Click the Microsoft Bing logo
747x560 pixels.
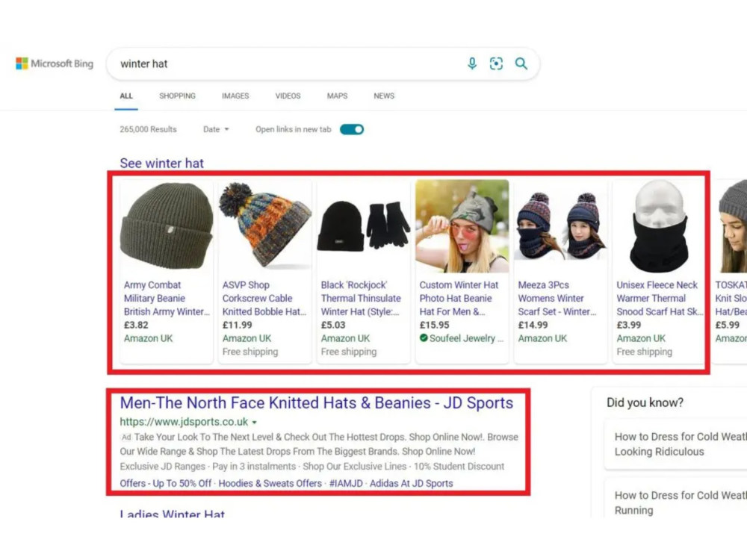[x=55, y=63]
